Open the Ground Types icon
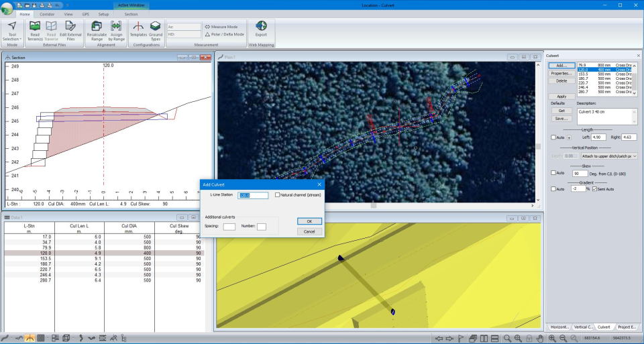 tap(156, 27)
